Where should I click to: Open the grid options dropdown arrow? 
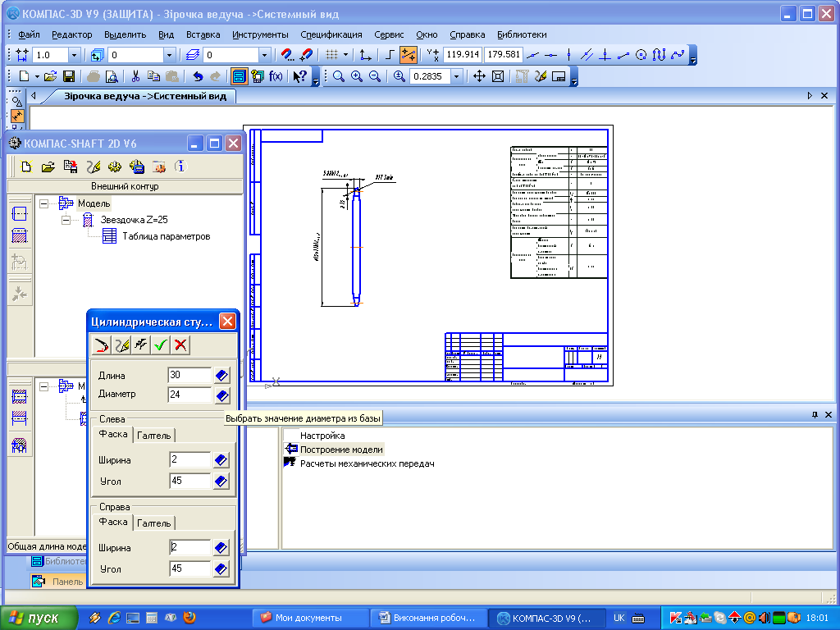point(345,55)
